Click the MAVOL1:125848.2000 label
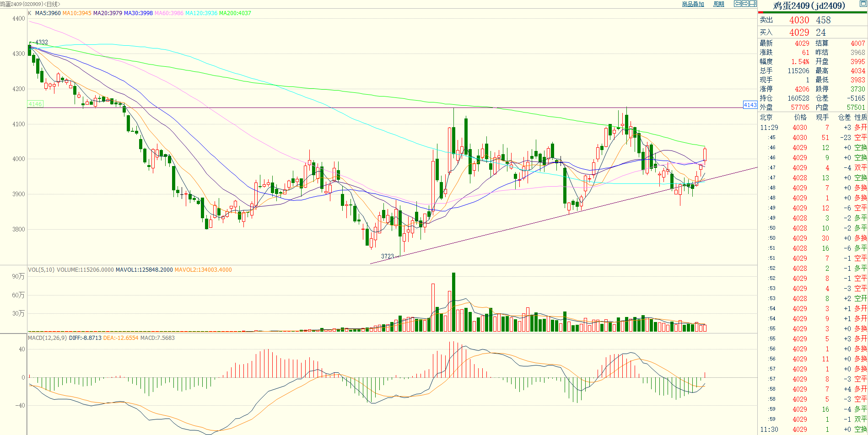The image size is (868, 435). tap(144, 270)
